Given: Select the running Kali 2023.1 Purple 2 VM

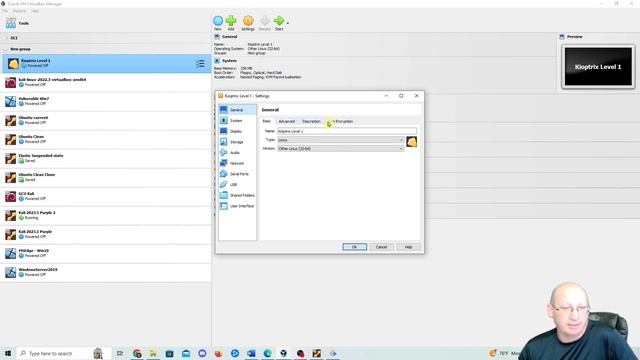Looking at the screenshot, I should (x=106, y=215).
